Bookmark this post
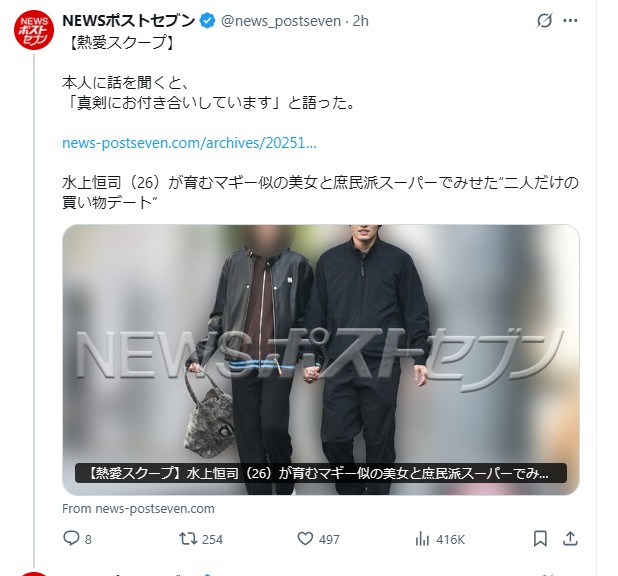This screenshot has width=618, height=576. point(540,539)
